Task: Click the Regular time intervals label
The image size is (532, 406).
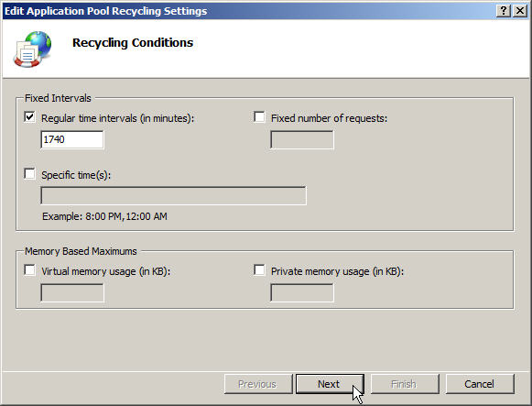Action: click(117, 118)
